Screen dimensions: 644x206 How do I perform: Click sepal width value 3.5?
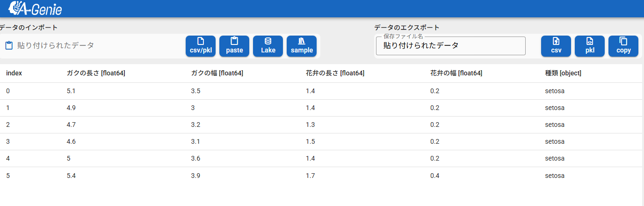(195, 91)
